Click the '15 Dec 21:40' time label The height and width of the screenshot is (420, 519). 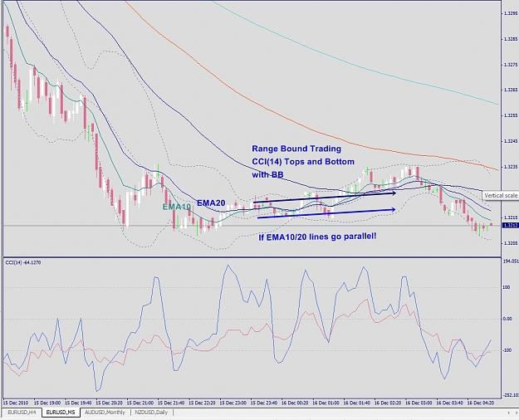(x=171, y=403)
